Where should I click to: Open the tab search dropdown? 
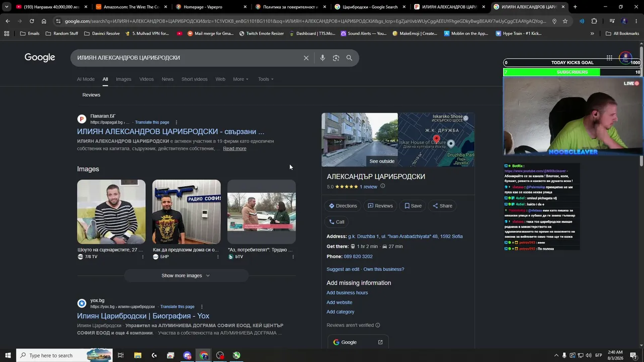[7, 7]
